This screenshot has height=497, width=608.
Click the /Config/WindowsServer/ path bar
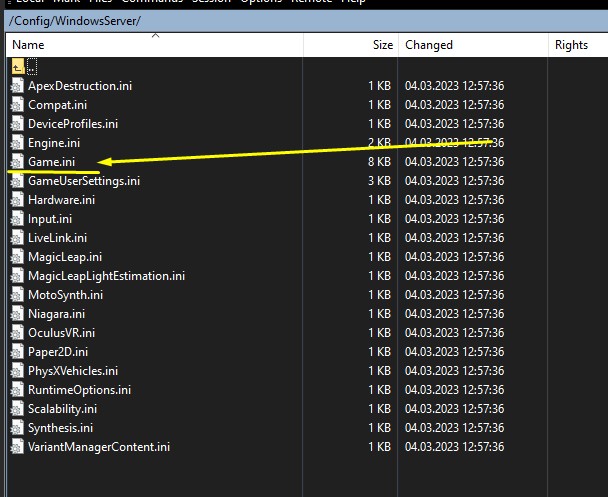click(x=75, y=20)
